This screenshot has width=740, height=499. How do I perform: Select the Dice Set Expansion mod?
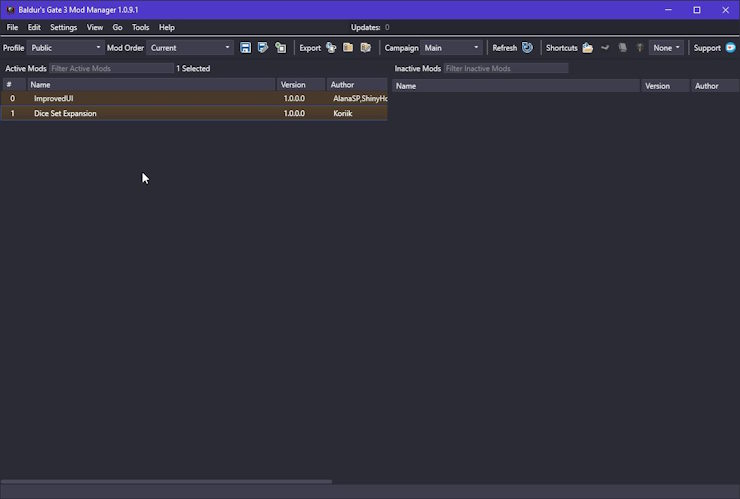(150, 114)
